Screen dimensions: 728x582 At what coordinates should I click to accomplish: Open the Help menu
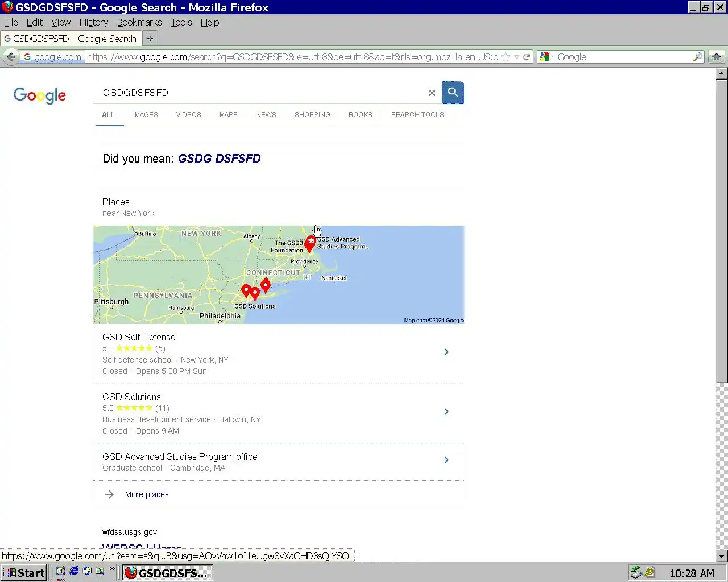[210, 22]
